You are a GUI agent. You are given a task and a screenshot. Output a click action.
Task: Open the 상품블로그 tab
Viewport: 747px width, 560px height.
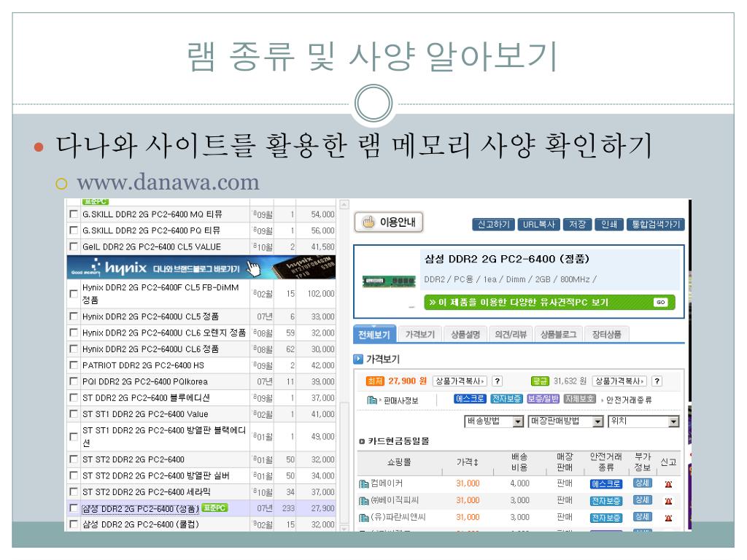pyautogui.click(x=558, y=335)
